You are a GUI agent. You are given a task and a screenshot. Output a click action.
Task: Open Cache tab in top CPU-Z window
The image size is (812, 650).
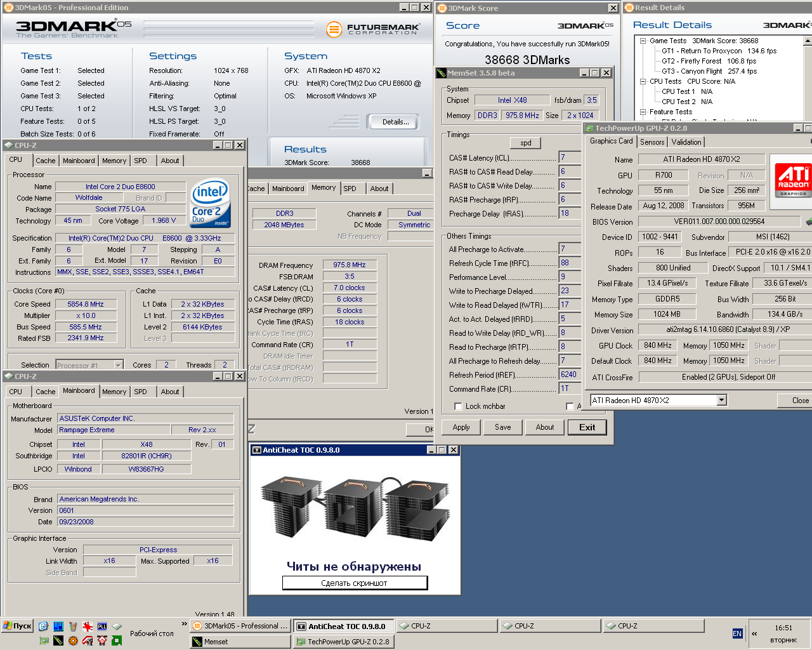tap(45, 161)
